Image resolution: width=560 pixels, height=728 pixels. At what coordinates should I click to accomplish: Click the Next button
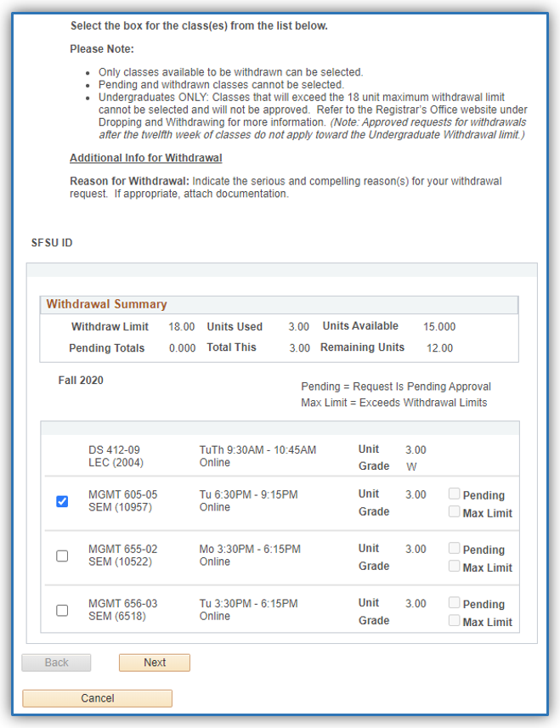click(x=155, y=663)
